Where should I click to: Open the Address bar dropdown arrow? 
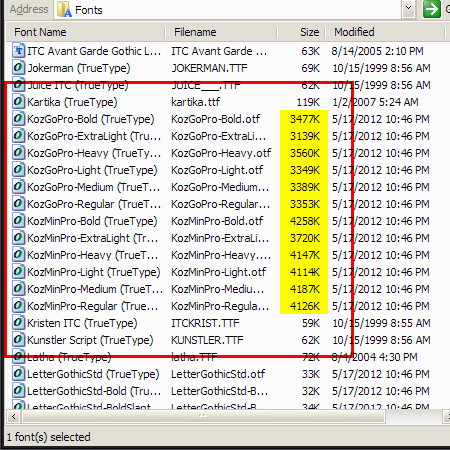[408, 9]
